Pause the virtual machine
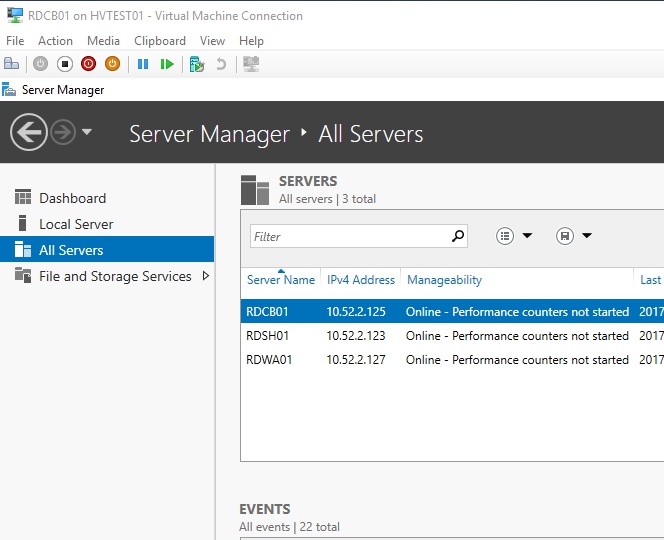 [143, 64]
